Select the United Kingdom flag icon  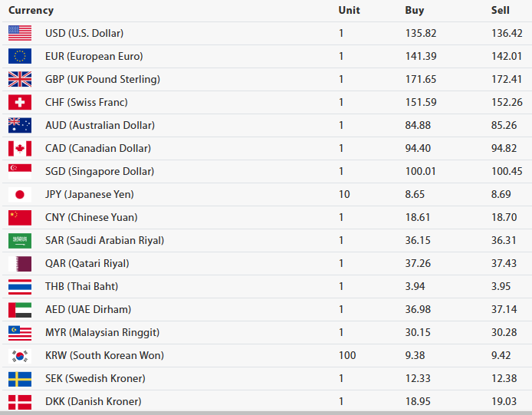pos(20,79)
